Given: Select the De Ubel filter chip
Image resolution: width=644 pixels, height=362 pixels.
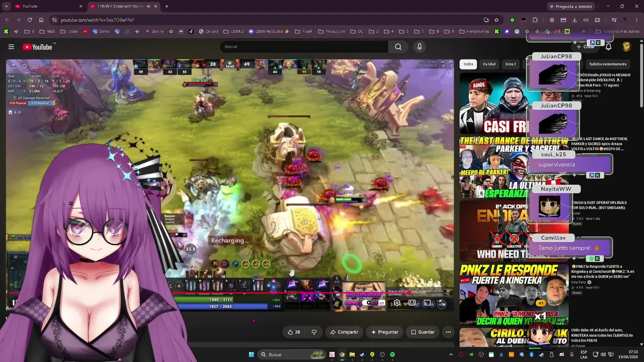Looking at the screenshot, I should coord(489,64).
